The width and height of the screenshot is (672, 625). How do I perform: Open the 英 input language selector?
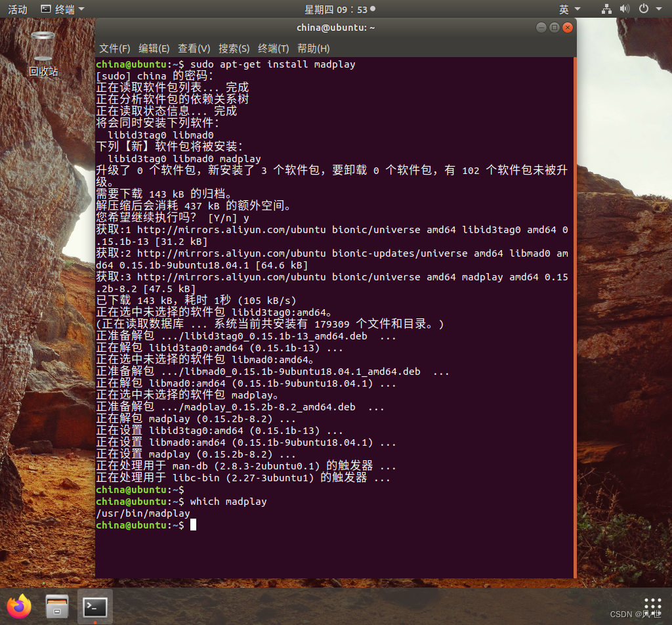563,9
